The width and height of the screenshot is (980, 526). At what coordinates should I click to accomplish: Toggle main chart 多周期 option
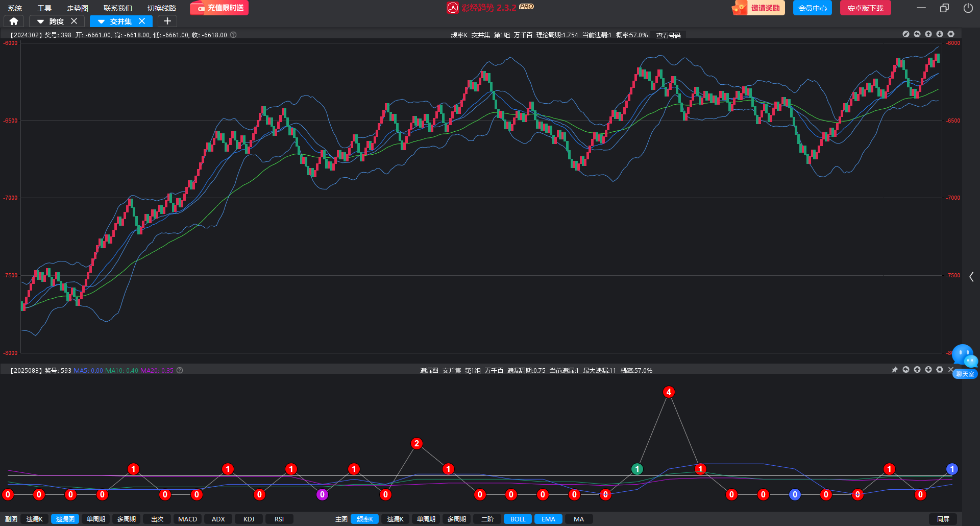click(x=457, y=519)
